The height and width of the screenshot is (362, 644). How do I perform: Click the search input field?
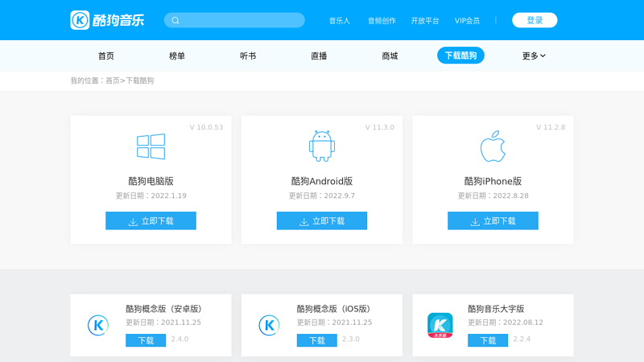point(234,20)
